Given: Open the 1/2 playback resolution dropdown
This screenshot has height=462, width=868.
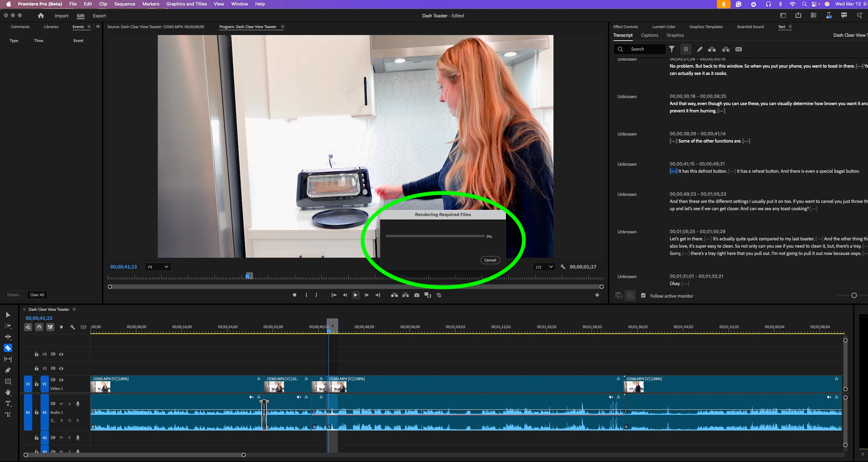Looking at the screenshot, I should click(544, 267).
